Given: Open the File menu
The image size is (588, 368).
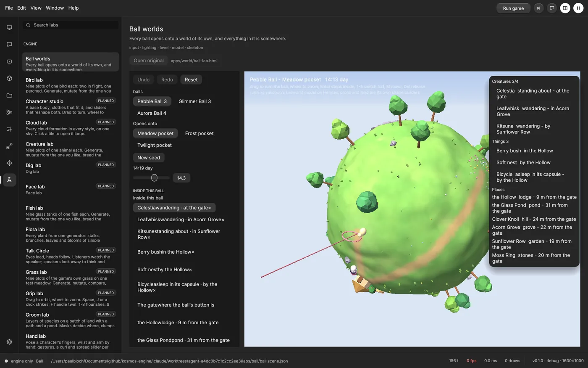Looking at the screenshot, I should point(9,8).
